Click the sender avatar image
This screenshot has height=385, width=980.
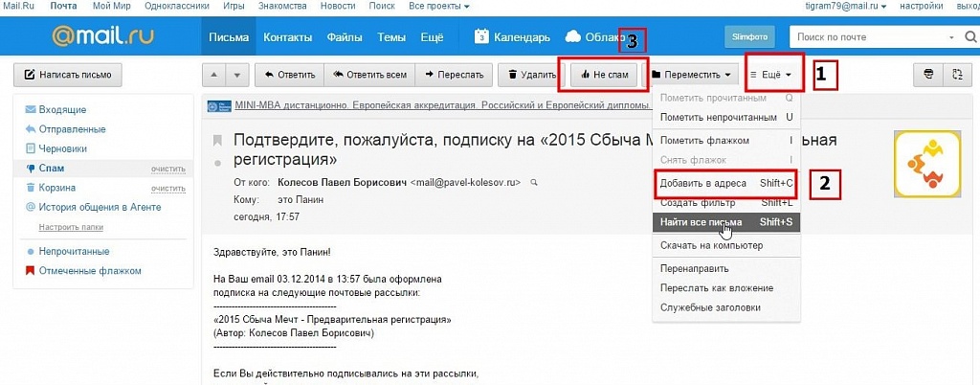coord(926,164)
